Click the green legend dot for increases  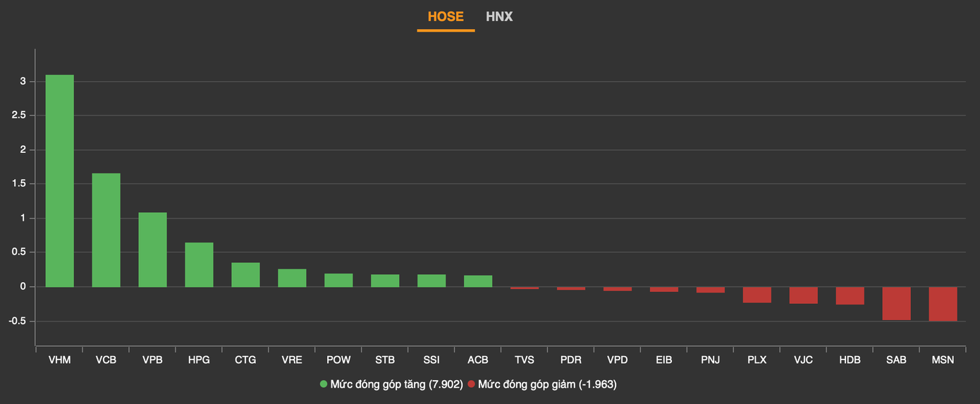[x=324, y=384]
